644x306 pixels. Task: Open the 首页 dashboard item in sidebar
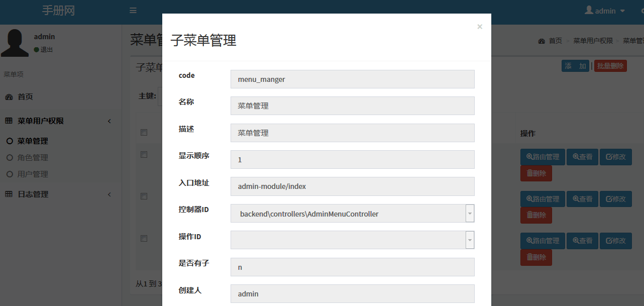tap(25, 97)
